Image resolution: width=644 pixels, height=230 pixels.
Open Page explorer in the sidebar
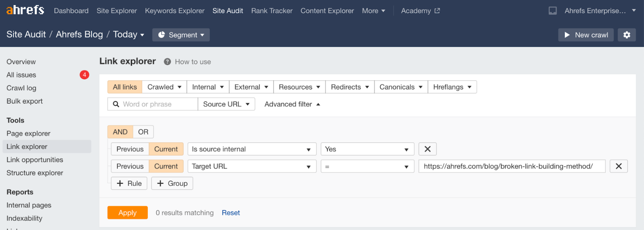28,133
